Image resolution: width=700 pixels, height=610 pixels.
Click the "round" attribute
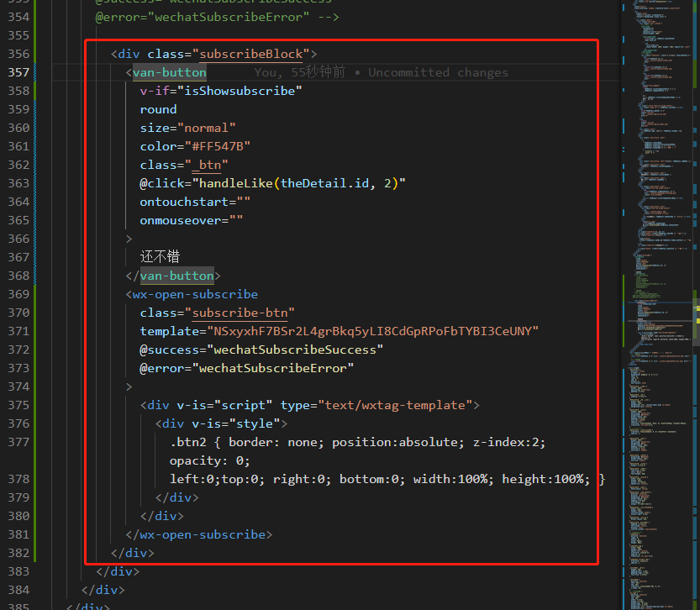[158, 110]
